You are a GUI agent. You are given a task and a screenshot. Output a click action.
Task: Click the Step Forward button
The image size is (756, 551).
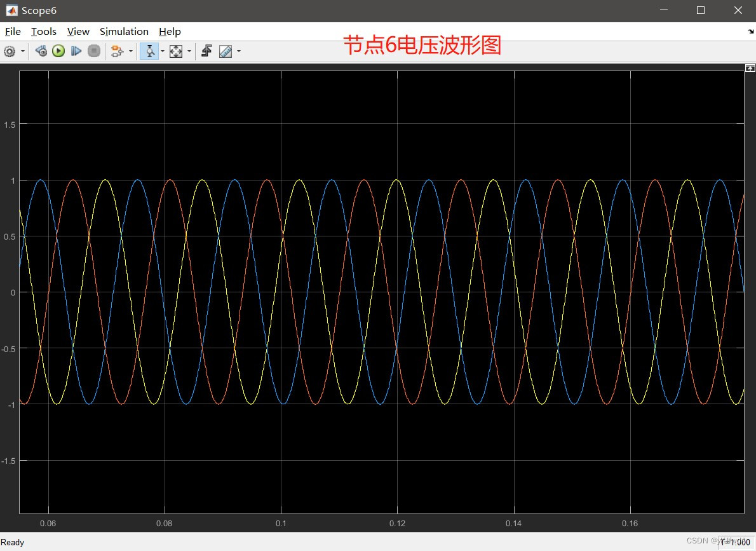(76, 51)
